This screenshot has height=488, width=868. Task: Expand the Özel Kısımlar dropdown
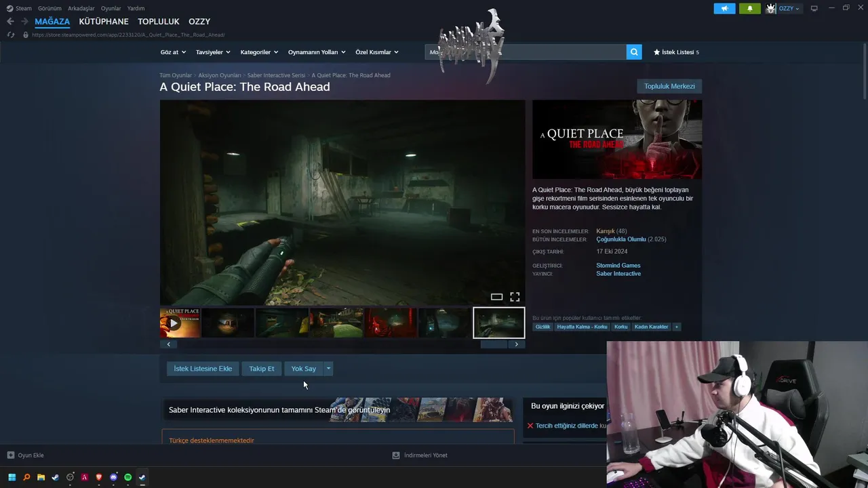(x=377, y=52)
